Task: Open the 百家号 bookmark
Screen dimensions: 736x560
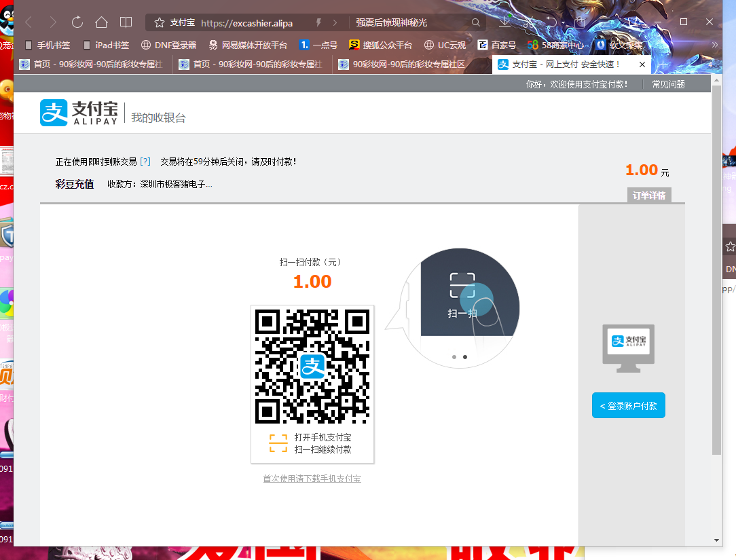Action: [x=496, y=45]
